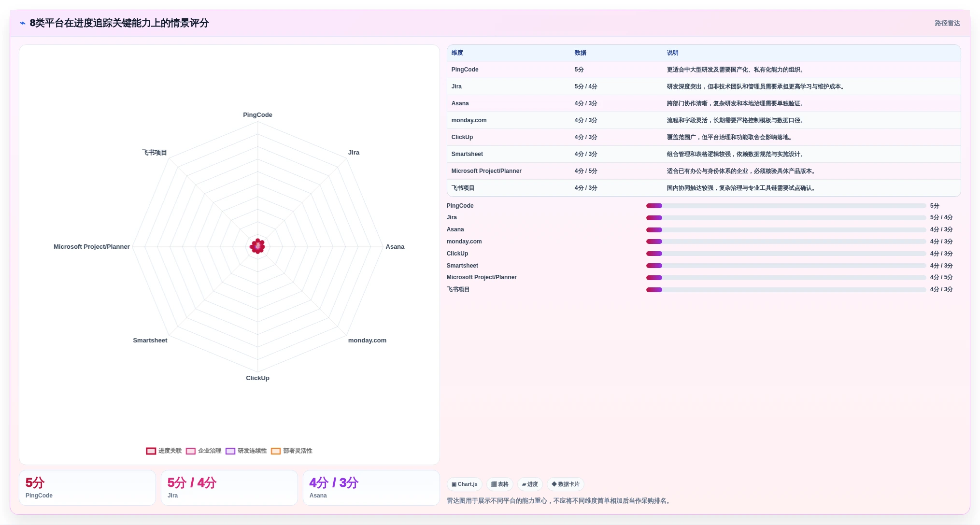Click Microsoft Project/Planner name cell in the table
Image resolution: width=980 pixels, height=525 pixels.
pyautogui.click(x=486, y=171)
